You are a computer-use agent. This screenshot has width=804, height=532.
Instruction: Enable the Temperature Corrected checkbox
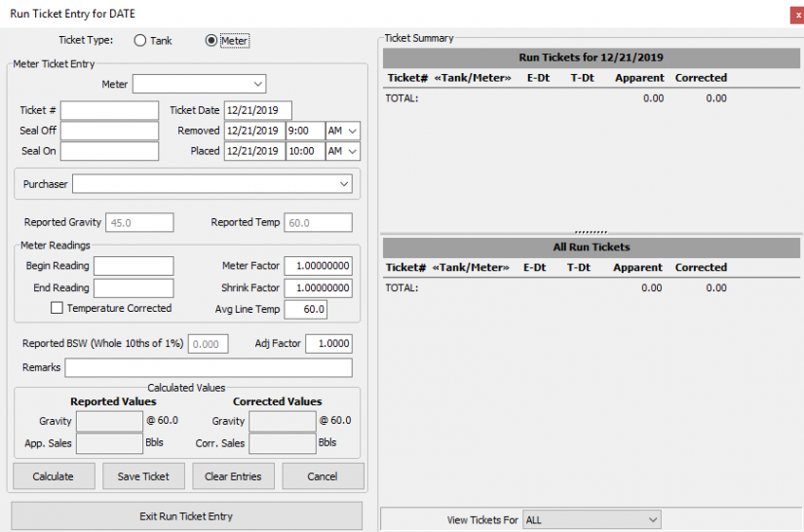(57, 308)
